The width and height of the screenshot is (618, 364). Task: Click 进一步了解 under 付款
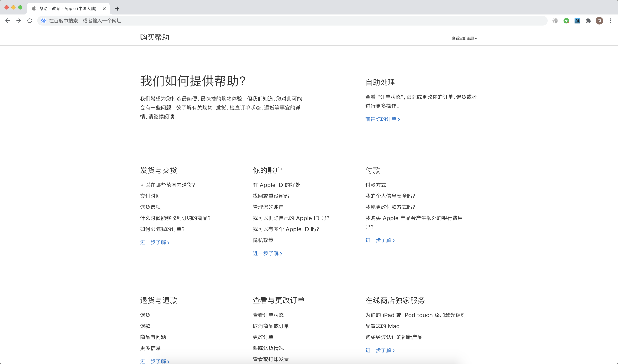[x=380, y=240]
